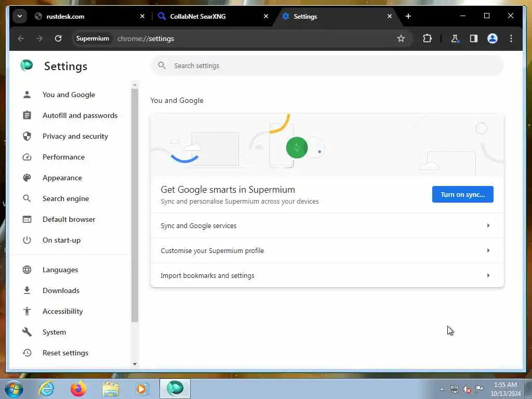Viewport: 532px width, 399px height.
Task: Click the muted volume tray icon
Action: [467, 389]
